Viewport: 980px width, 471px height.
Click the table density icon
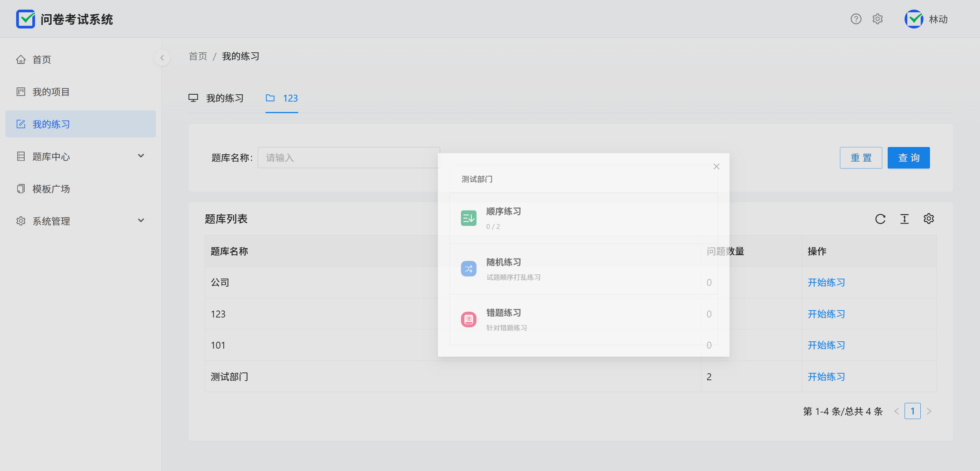905,219
